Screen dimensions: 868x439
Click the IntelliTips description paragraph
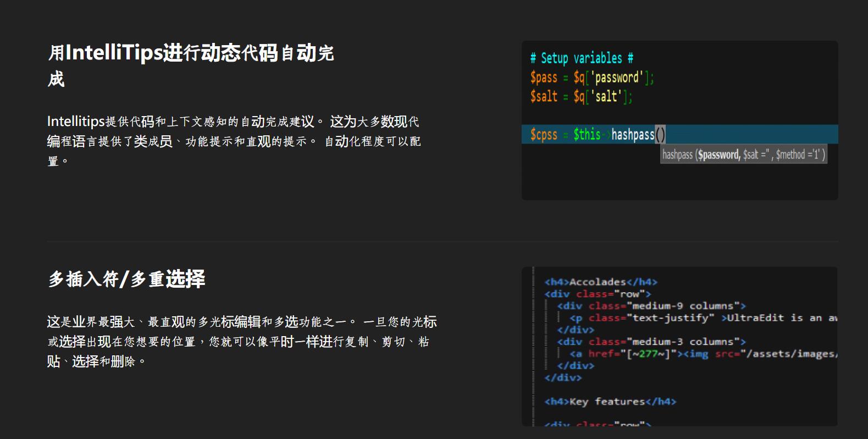[234, 141]
